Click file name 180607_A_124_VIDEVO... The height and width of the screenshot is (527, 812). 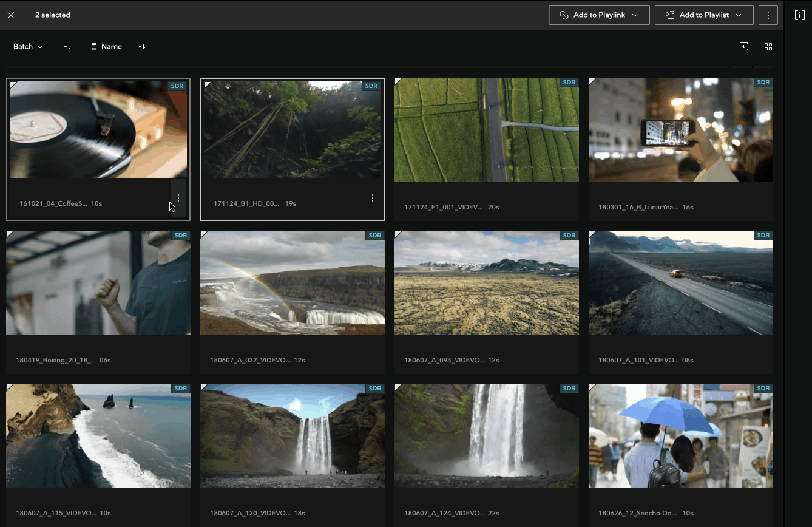[444, 513]
